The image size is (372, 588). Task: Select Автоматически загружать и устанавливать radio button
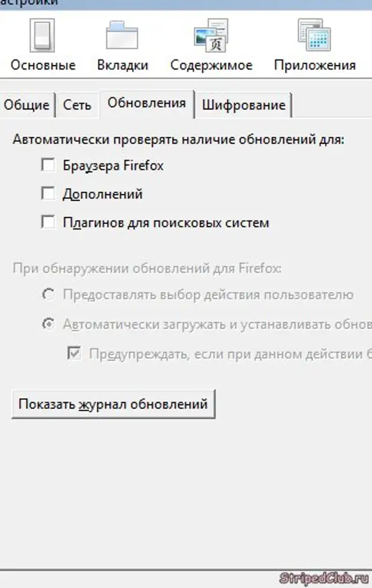(x=48, y=324)
